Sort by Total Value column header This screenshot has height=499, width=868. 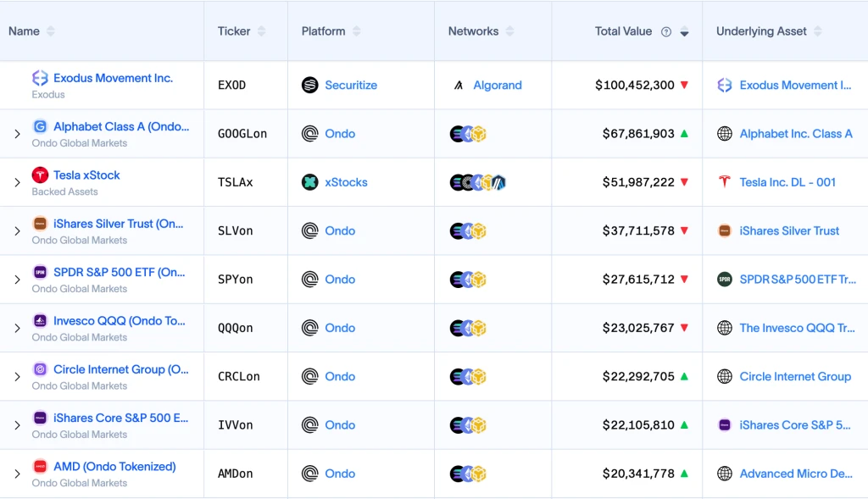[623, 31]
